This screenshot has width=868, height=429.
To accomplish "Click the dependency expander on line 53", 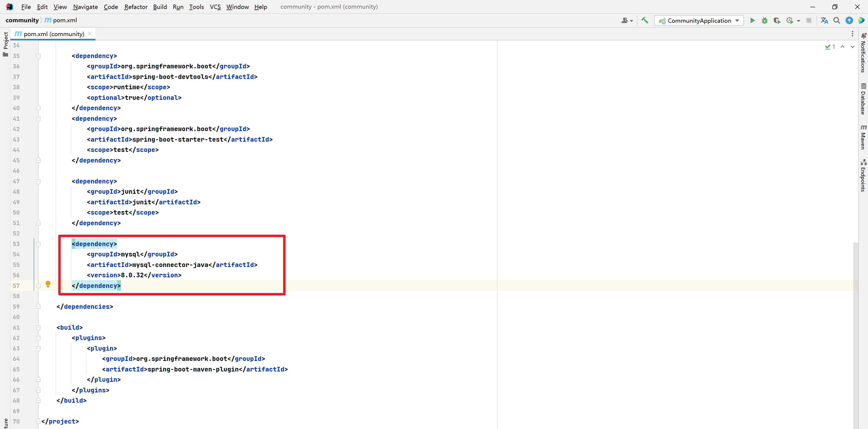I will [38, 244].
